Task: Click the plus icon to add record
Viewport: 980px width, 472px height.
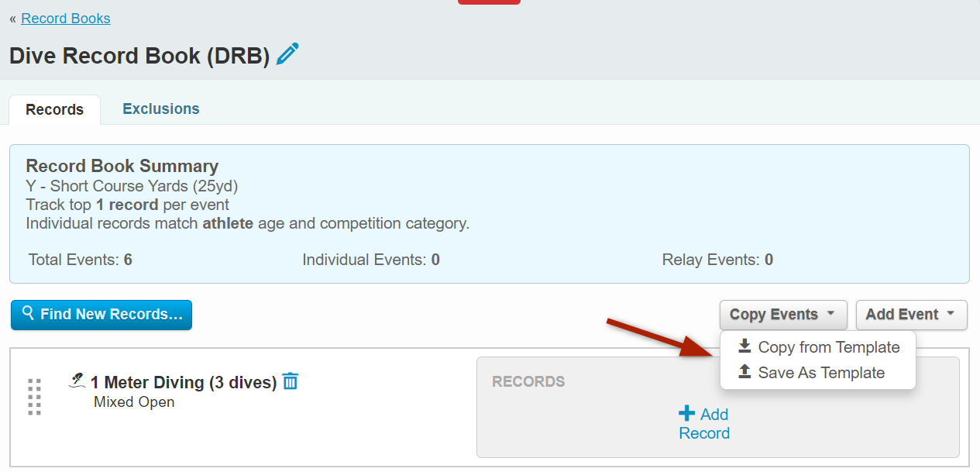Action: tap(686, 414)
